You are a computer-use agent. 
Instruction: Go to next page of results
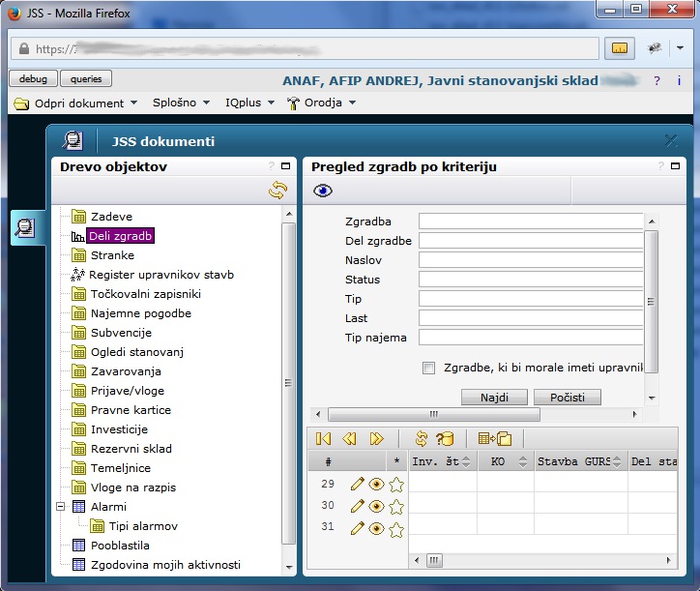click(x=377, y=438)
